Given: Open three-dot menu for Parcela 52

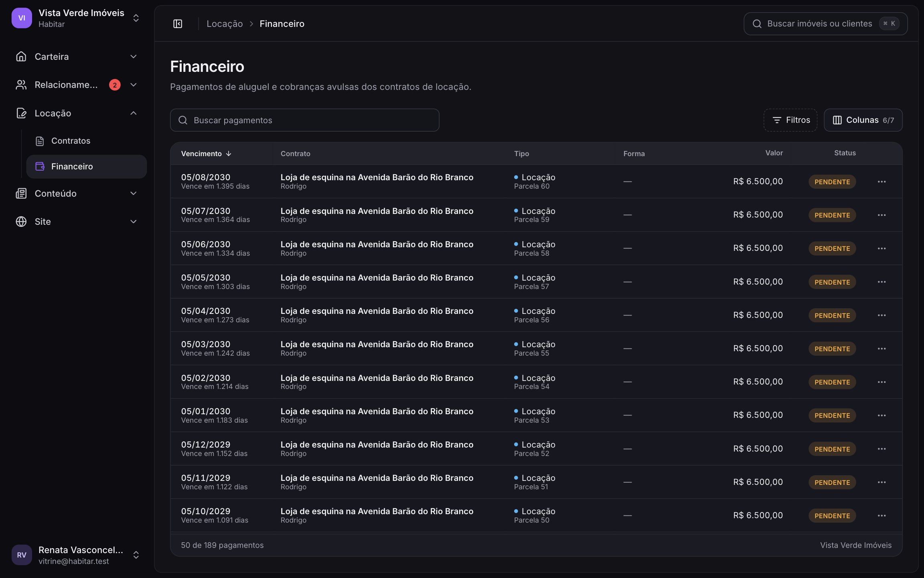Looking at the screenshot, I should 881,449.
